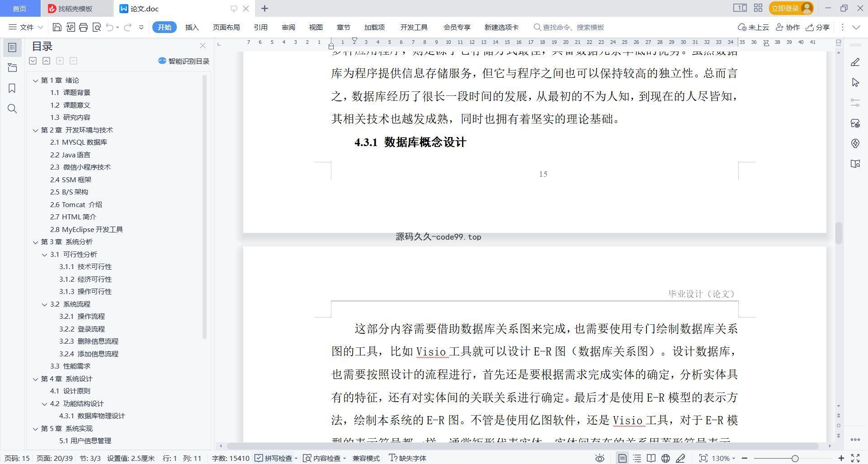This screenshot has height=464, width=868.
Task: Toggle writing mode pen icon in status bar
Action: (680, 458)
